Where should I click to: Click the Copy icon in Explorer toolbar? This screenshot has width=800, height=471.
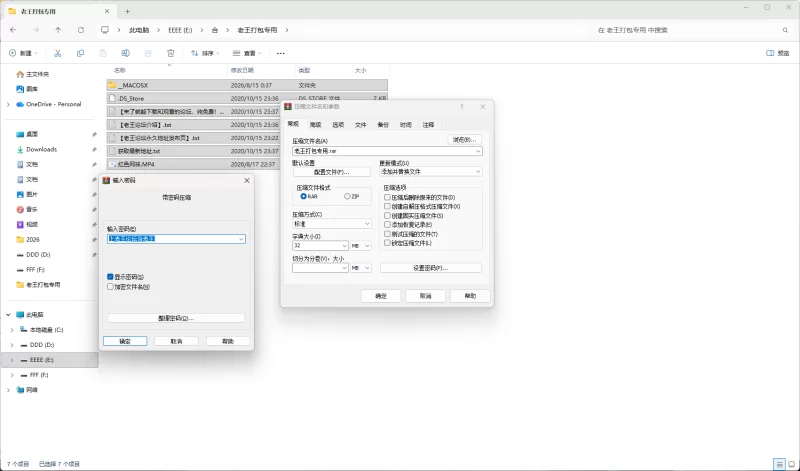80,53
